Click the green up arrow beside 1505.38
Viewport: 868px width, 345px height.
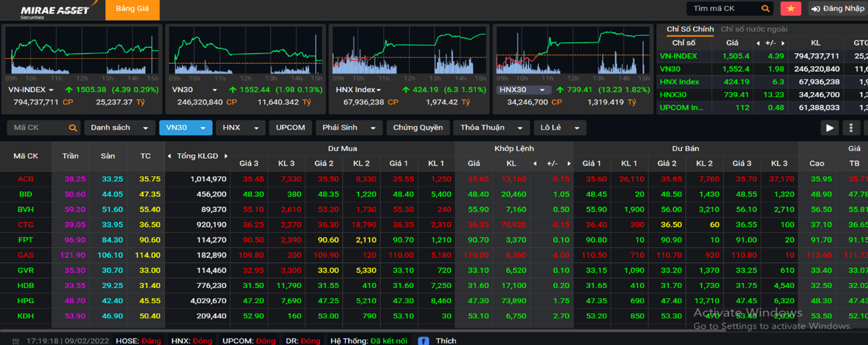(x=69, y=90)
